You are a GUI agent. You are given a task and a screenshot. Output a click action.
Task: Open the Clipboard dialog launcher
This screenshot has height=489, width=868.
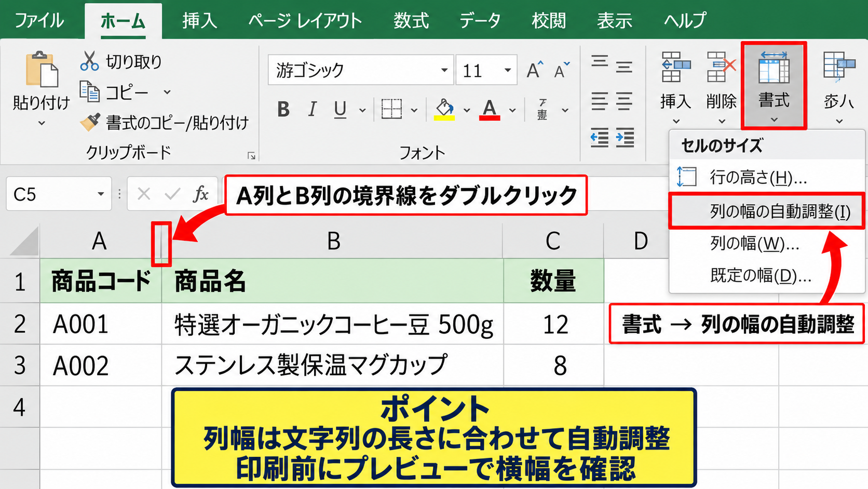[251, 155]
